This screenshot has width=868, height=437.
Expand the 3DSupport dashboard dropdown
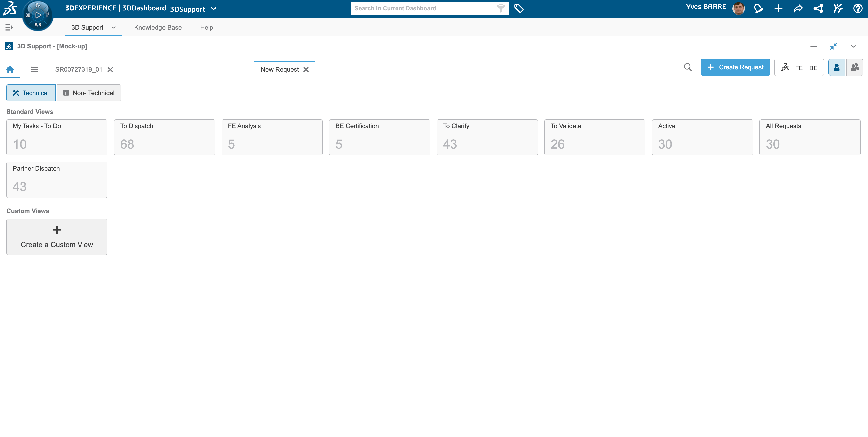coord(214,9)
